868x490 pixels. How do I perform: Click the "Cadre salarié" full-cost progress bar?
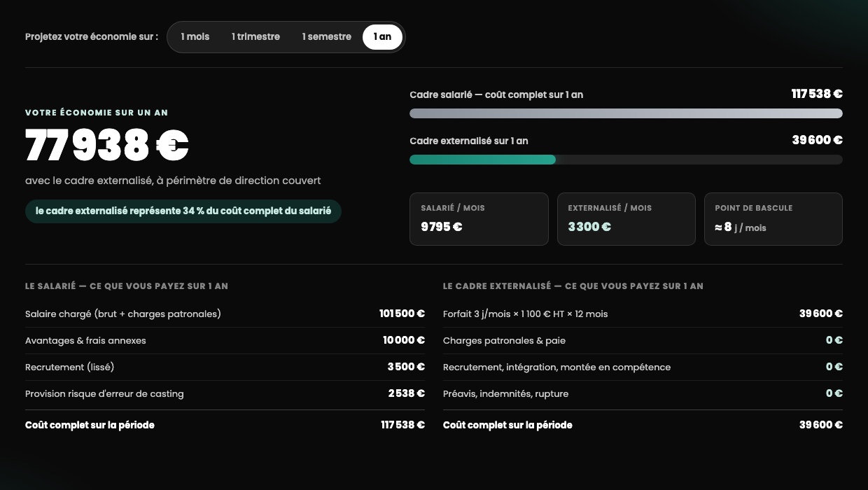[626, 113]
